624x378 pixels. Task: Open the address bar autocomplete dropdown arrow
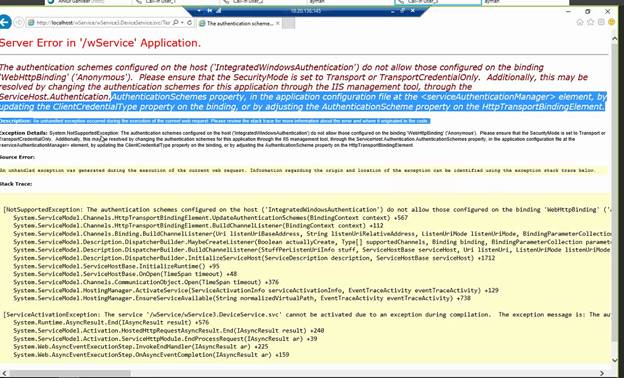pyautogui.click(x=182, y=23)
